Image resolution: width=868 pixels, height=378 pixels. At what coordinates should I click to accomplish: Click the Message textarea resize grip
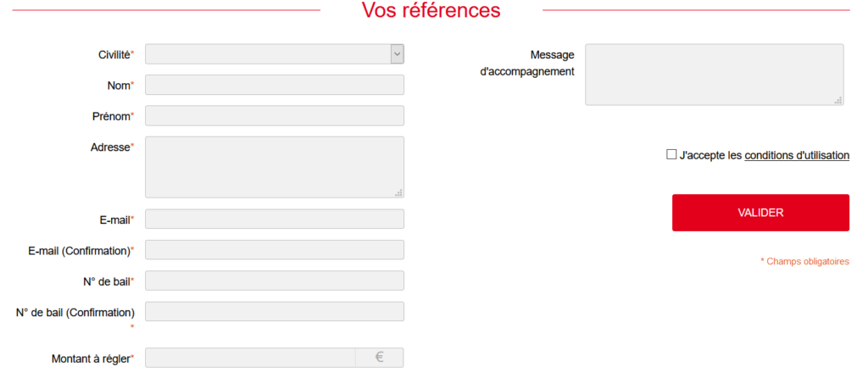point(838,100)
